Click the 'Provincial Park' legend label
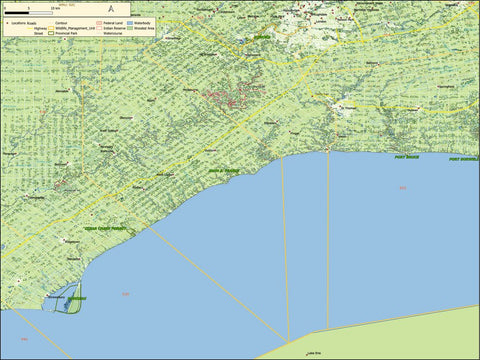The width and height of the screenshot is (480, 360). 67,34
